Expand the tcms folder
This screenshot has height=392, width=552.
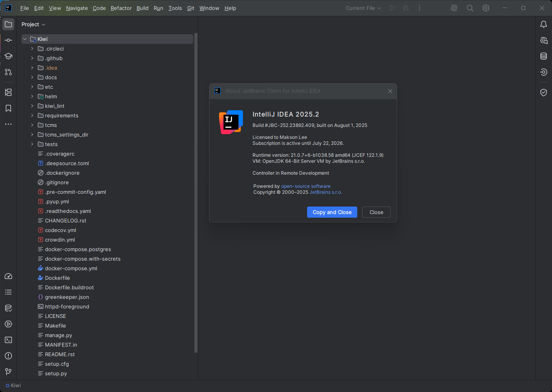[32, 125]
